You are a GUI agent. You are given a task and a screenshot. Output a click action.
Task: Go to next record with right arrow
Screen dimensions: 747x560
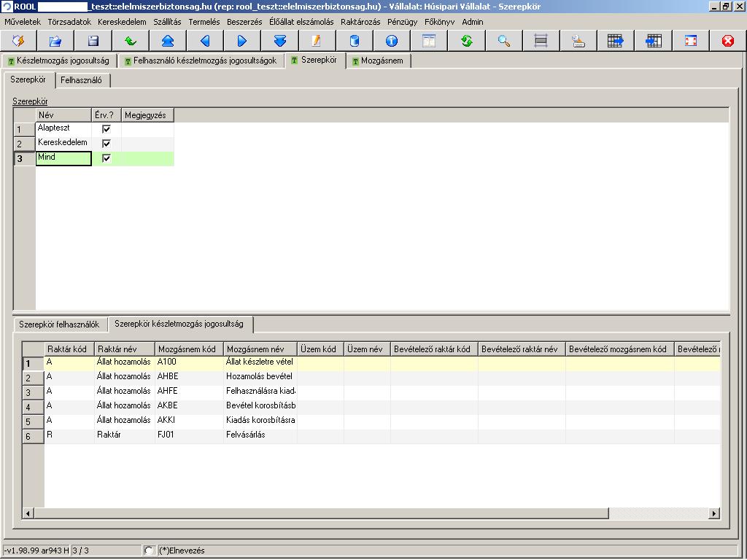(x=242, y=41)
